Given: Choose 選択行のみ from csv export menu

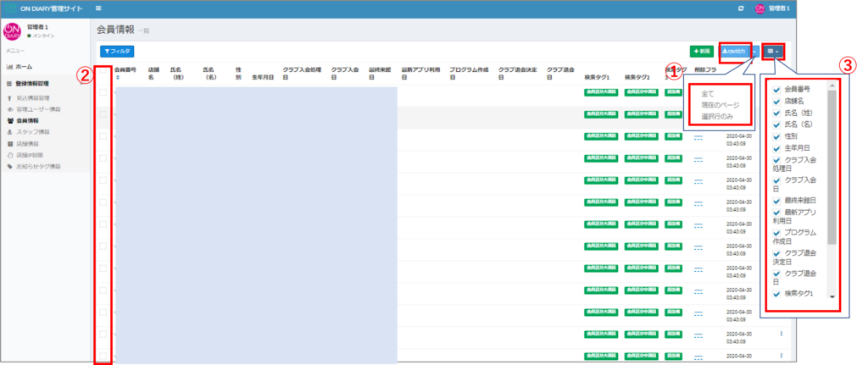Looking at the screenshot, I should (719, 116).
